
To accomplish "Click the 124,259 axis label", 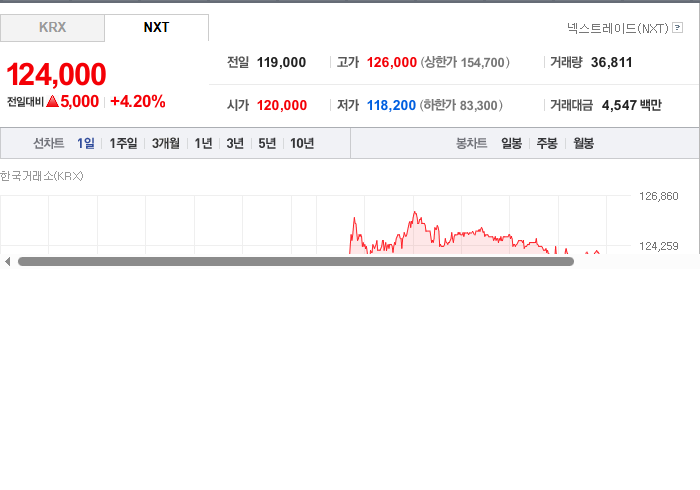I will pyautogui.click(x=658, y=246).
